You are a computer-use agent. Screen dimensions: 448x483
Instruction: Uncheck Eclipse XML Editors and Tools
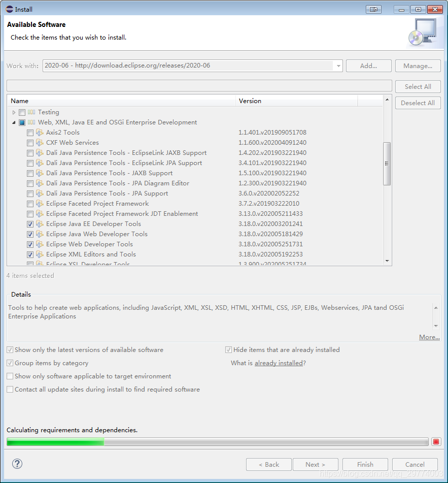click(x=30, y=255)
